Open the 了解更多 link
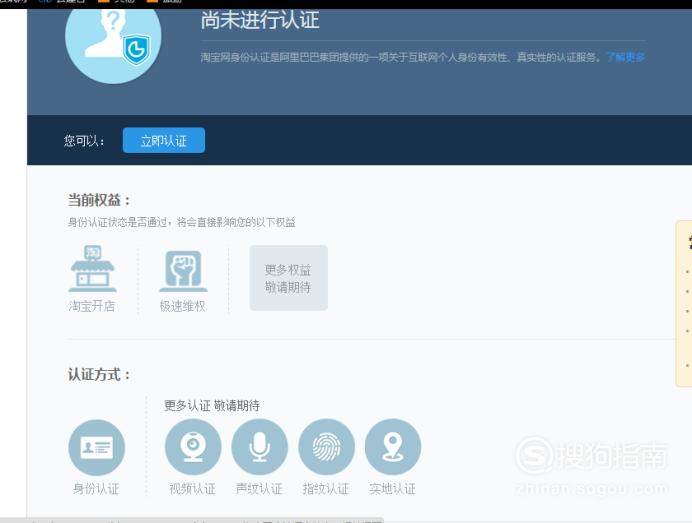 click(626, 57)
